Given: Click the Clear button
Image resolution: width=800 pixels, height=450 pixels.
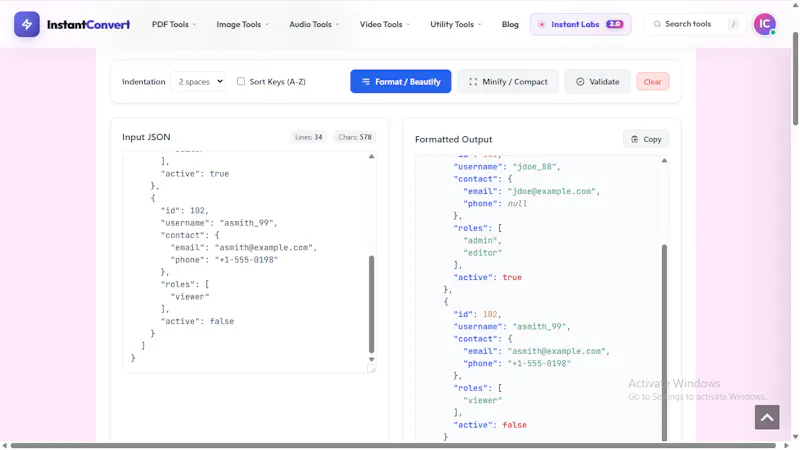Looking at the screenshot, I should [653, 82].
